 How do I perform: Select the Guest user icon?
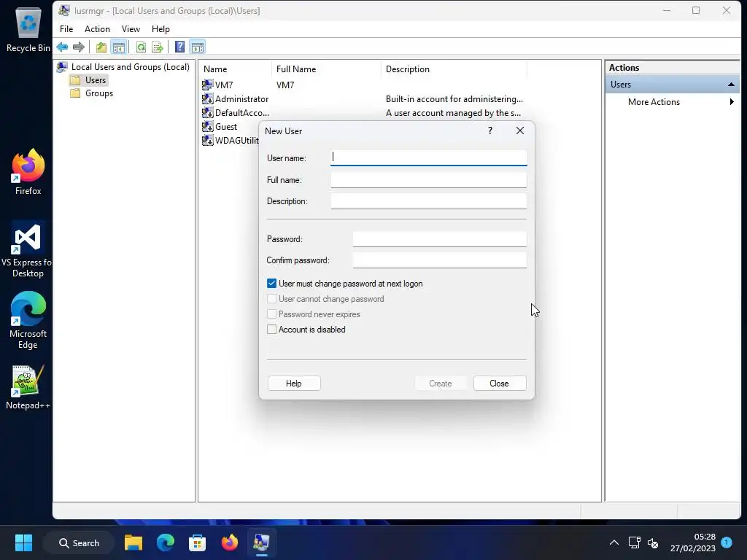point(208,126)
